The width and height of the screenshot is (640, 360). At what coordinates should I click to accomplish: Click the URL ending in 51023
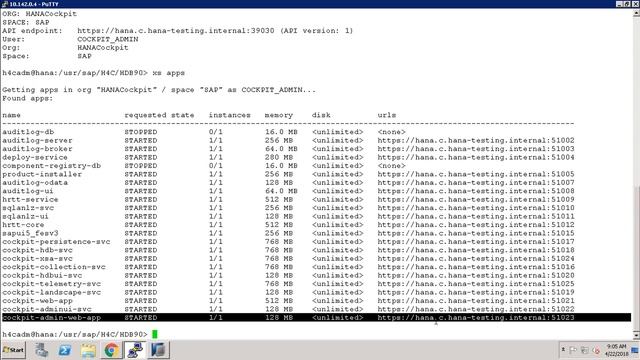click(476, 317)
